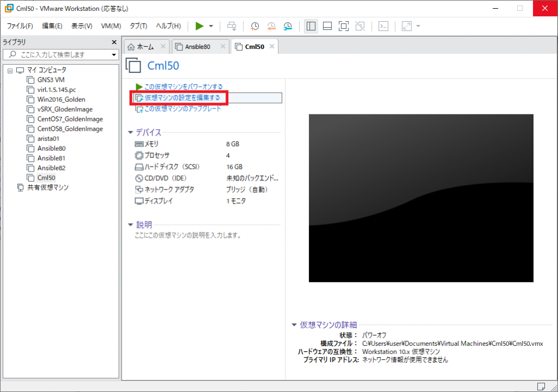558x392 pixels.
Task: Revert to snapshot via the orange toolbar icon
Action: 271,26
